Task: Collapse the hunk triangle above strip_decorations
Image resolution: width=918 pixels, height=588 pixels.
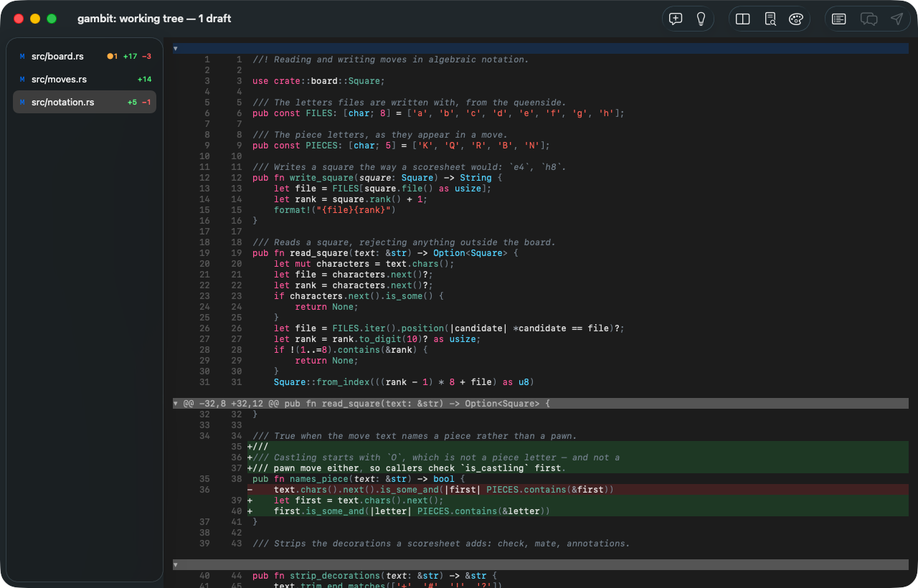Action: (x=176, y=565)
